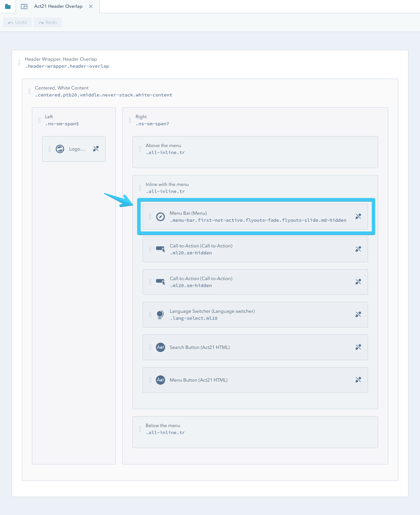Toggle editing on the first Call-to-Action module
This screenshot has width=420, height=515.
tap(358, 249)
